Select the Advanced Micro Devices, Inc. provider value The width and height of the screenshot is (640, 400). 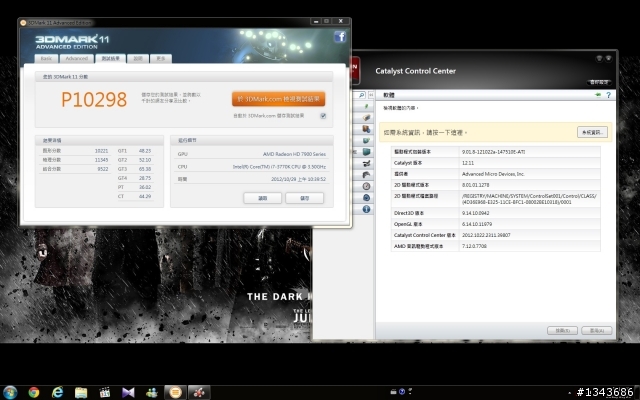point(493,174)
